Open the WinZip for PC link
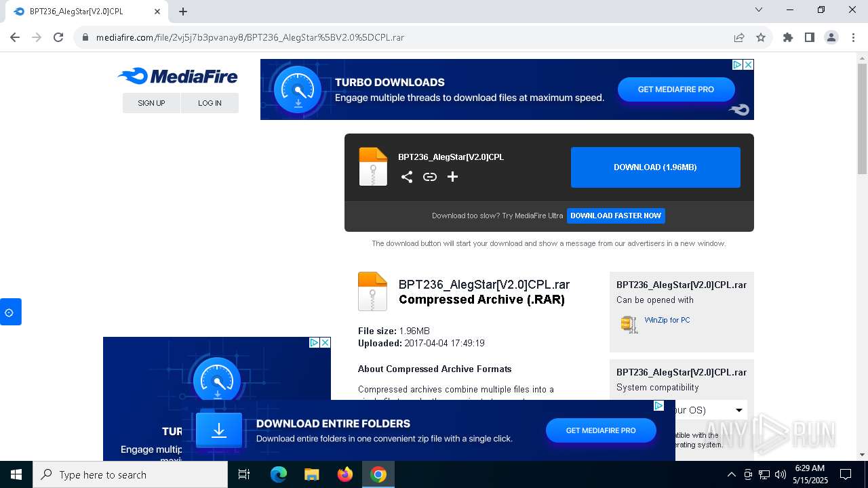Image resolution: width=868 pixels, height=488 pixels. [667, 320]
